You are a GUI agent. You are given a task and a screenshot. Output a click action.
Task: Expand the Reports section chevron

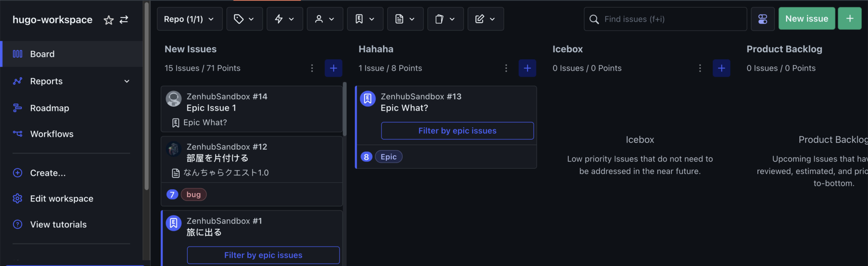(127, 81)
